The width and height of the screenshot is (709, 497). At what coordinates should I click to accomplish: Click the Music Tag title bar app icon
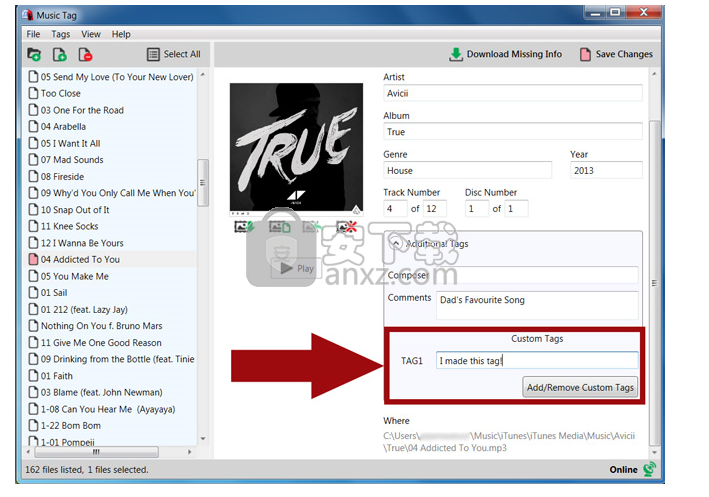coord(28,15)
